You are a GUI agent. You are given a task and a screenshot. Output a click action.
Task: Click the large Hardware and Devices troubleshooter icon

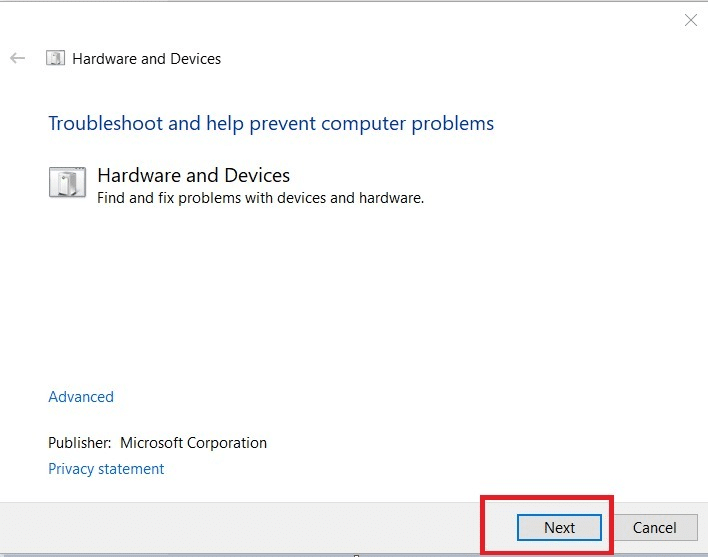tap(67, 184)
